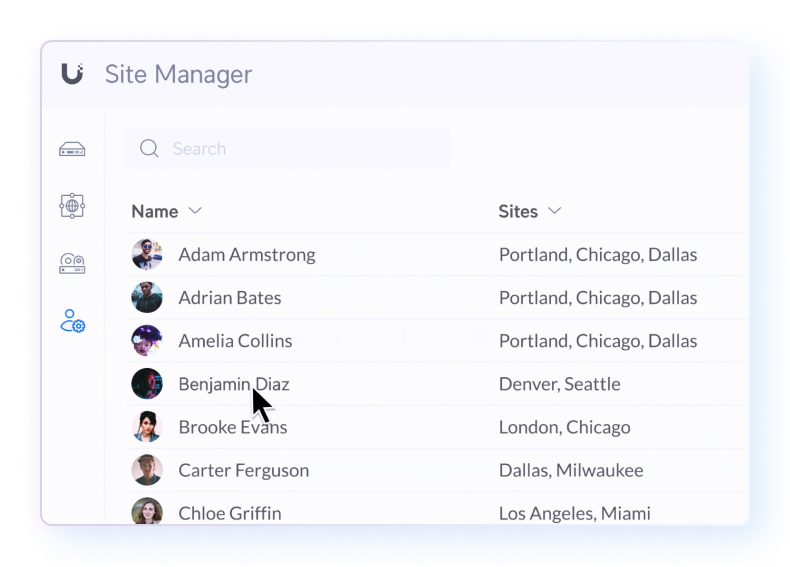Select the Amelia Collins name
This screenshot has width=790, height=567.
235,341
